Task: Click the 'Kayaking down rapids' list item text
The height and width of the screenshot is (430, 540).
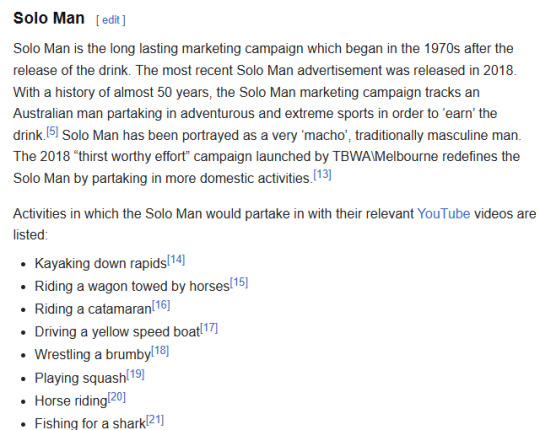Action: 101,263
